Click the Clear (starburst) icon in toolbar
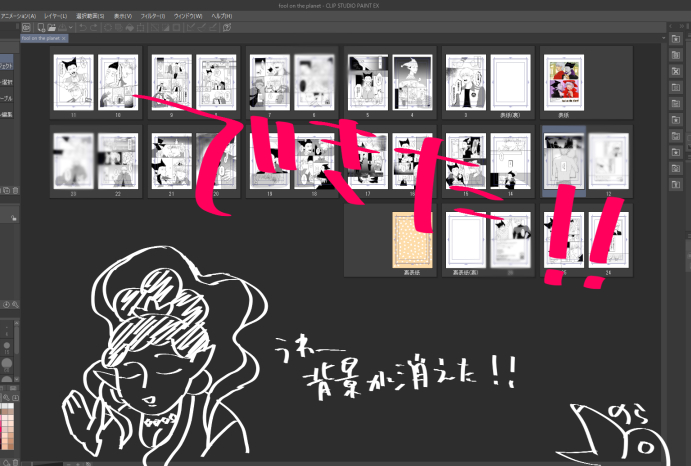 (107, 27)
